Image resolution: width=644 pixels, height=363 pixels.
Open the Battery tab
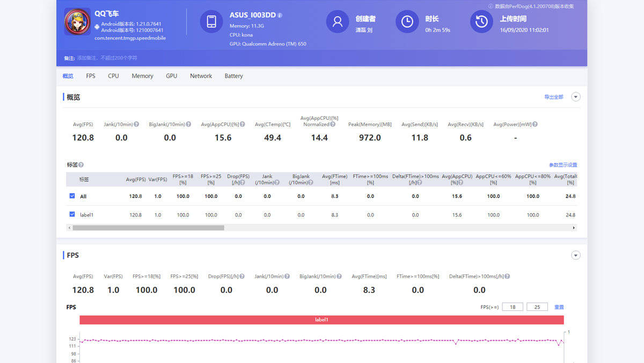pyautogui.click(x=233, y=76)
